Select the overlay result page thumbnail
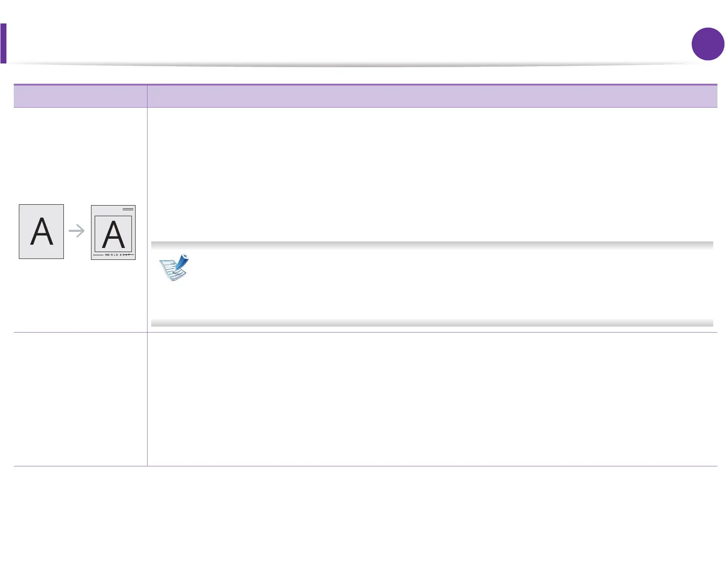 click(113, 232)
